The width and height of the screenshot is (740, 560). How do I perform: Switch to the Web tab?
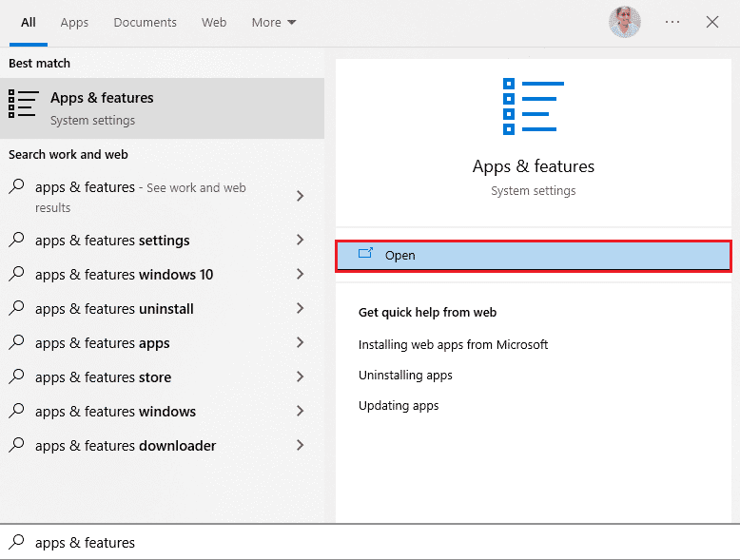214,22
